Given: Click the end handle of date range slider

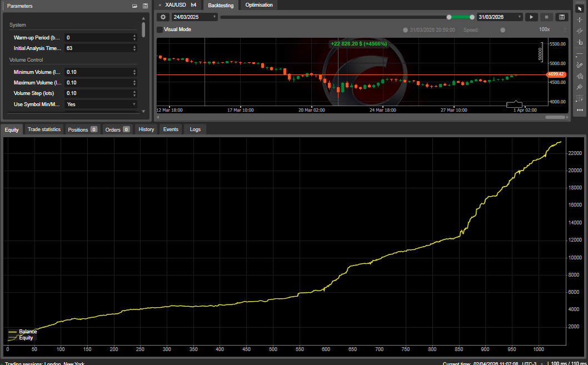Looking at the screenshot, I should (x=472, y=17).
